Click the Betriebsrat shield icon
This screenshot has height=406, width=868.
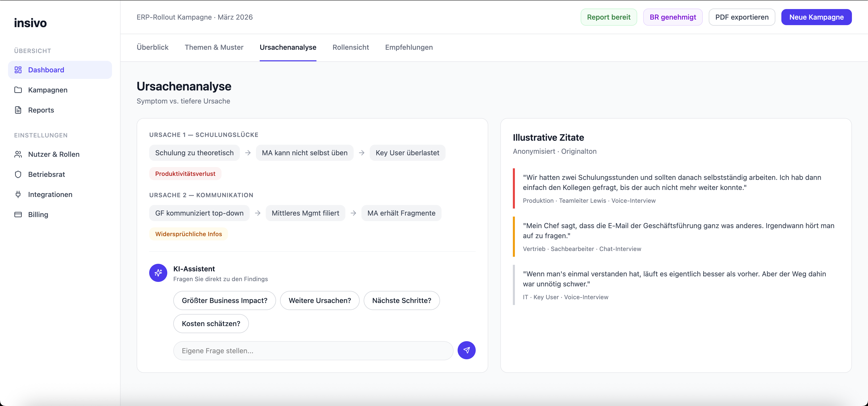[18, 174]
